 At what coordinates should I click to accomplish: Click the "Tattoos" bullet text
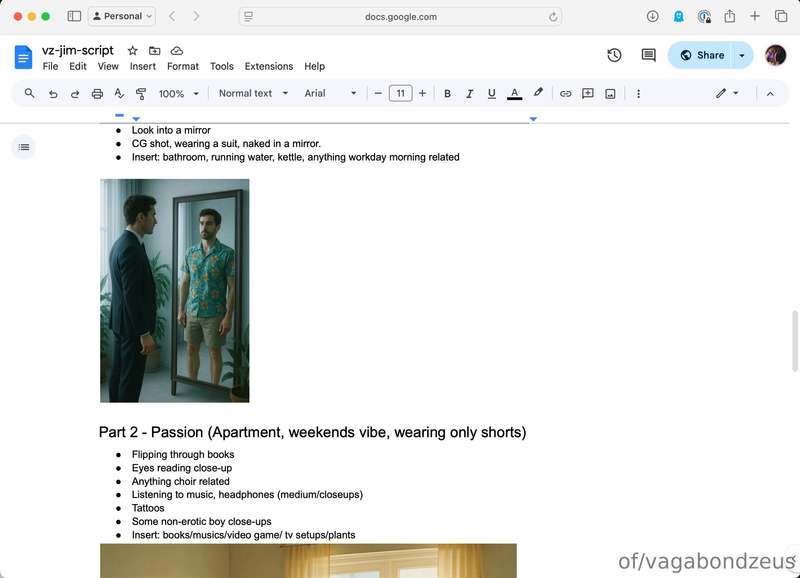(148, 508)
